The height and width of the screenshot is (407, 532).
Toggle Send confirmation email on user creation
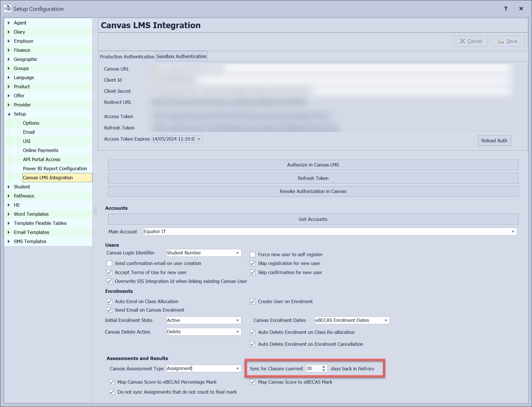pyautogui.click(x=109, y=263)
